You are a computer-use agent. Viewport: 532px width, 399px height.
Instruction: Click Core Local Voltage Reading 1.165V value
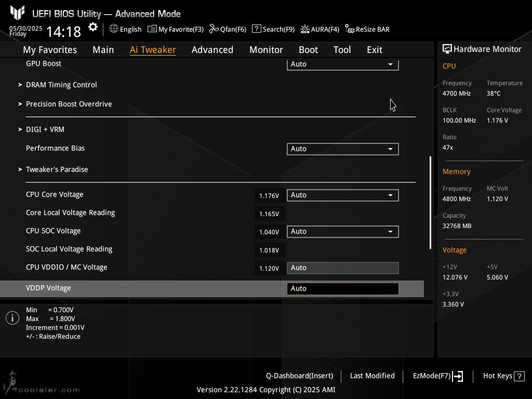click(x=269, y=214)
